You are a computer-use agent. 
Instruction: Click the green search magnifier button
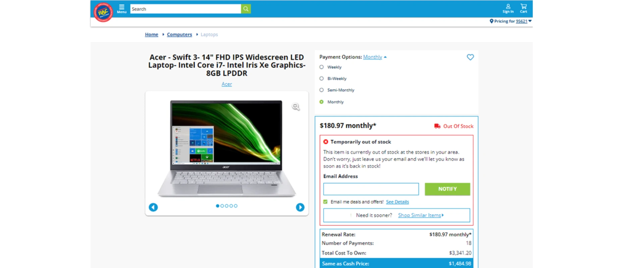coord(246,9)
